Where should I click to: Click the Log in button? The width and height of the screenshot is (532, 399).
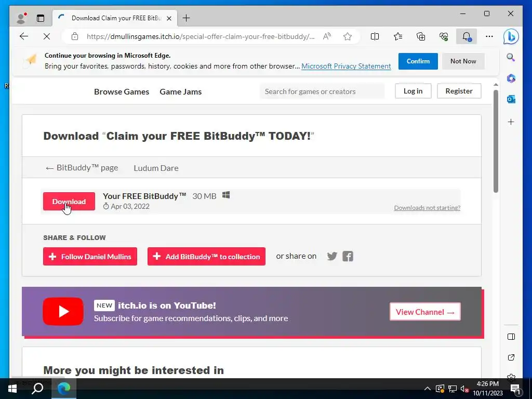pyautogui.click(x=413, y=91)
